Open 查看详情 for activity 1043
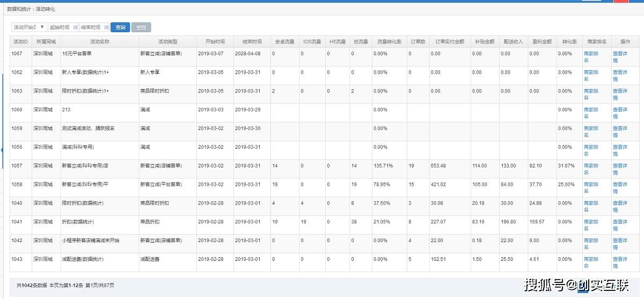Image resolution: width=644 pixels, height=299 pixels. pos(619,262)
